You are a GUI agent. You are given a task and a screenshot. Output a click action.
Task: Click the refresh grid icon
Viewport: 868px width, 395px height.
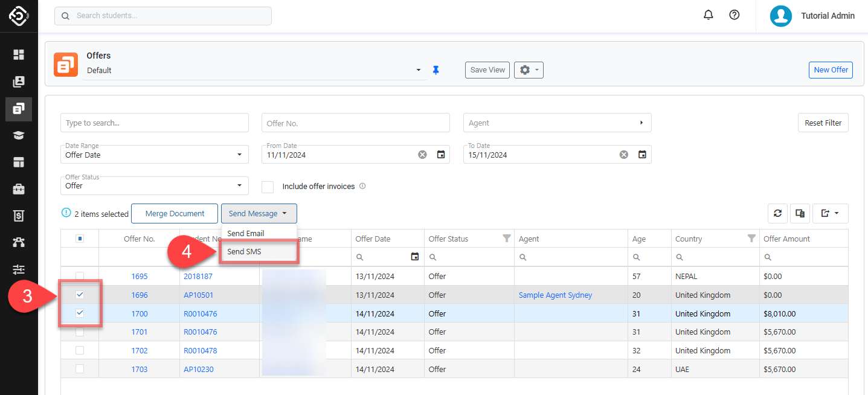[x=778, y=213]
